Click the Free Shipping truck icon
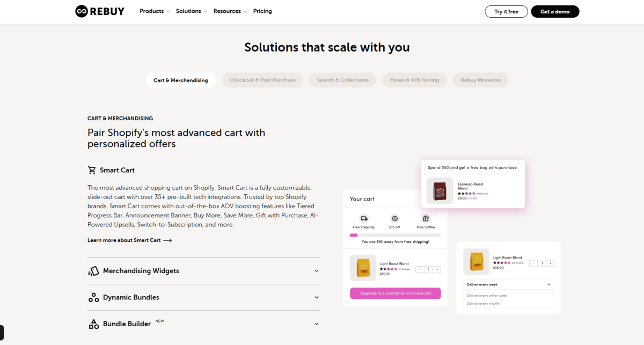The width and height of the screenshot is (644, 345). [x=364, y=218]
